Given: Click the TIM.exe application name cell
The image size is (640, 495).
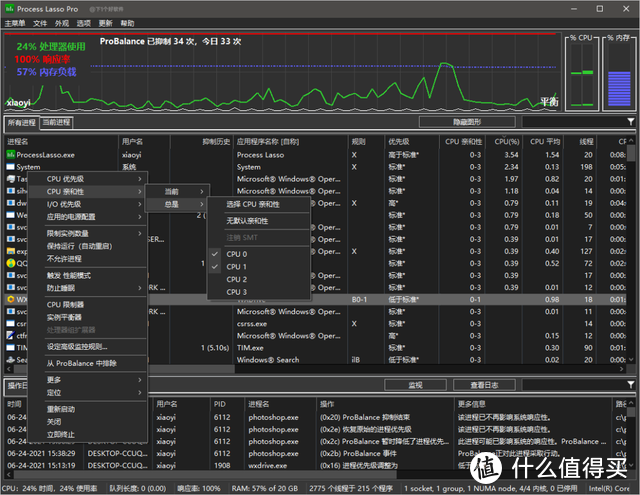Looking at the screenshot, I should click(250, 348).
